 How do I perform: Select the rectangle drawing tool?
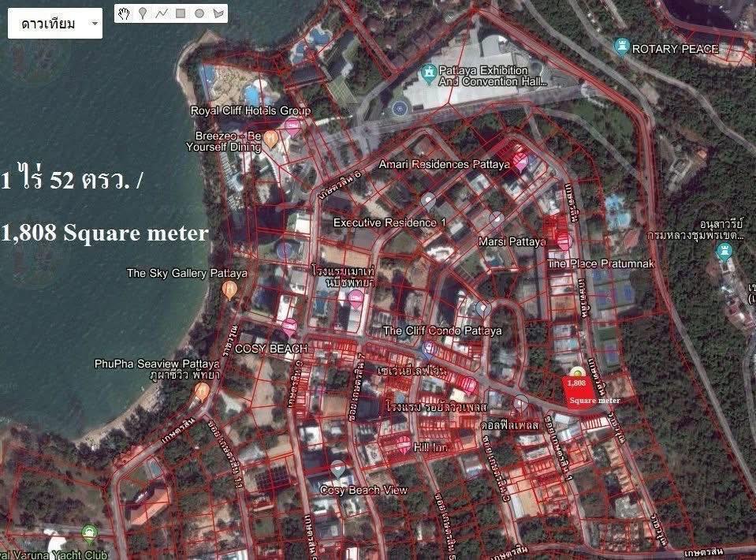pyautogui.click(x=179, y=13)
